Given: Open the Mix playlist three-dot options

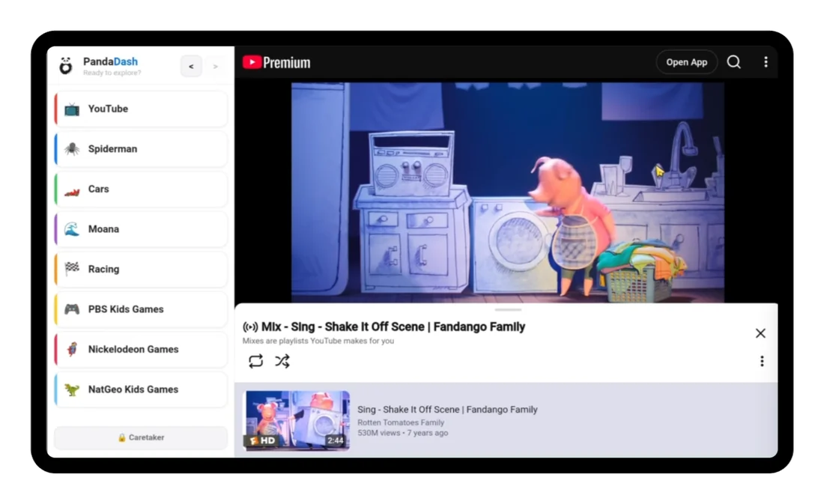Looking at the screenshot, I should (762, 361).
